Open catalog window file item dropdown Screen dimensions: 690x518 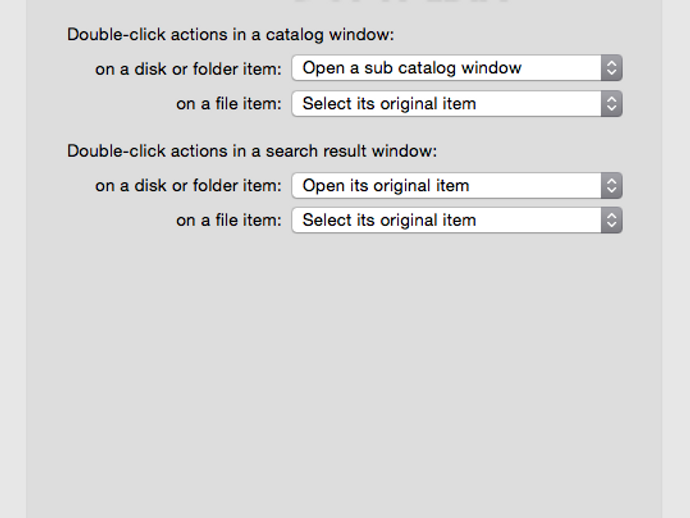pyautogui.click(x=456, y=104)
